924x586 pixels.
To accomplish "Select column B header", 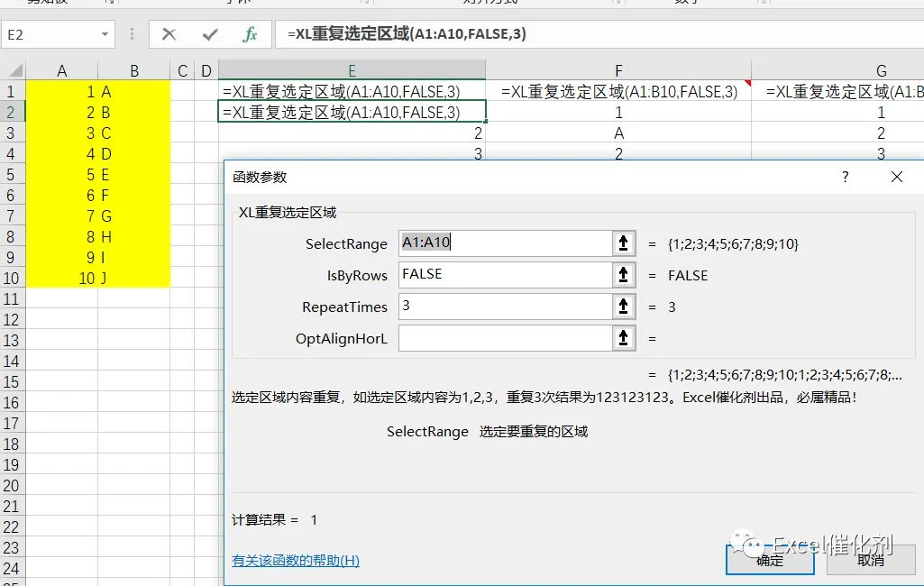I will click(x=134, y=70).
